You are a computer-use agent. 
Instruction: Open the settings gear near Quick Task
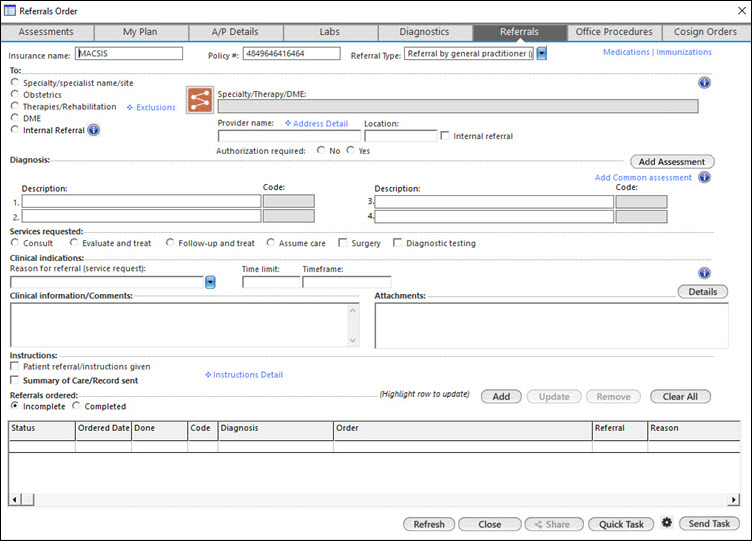point(667,522)
